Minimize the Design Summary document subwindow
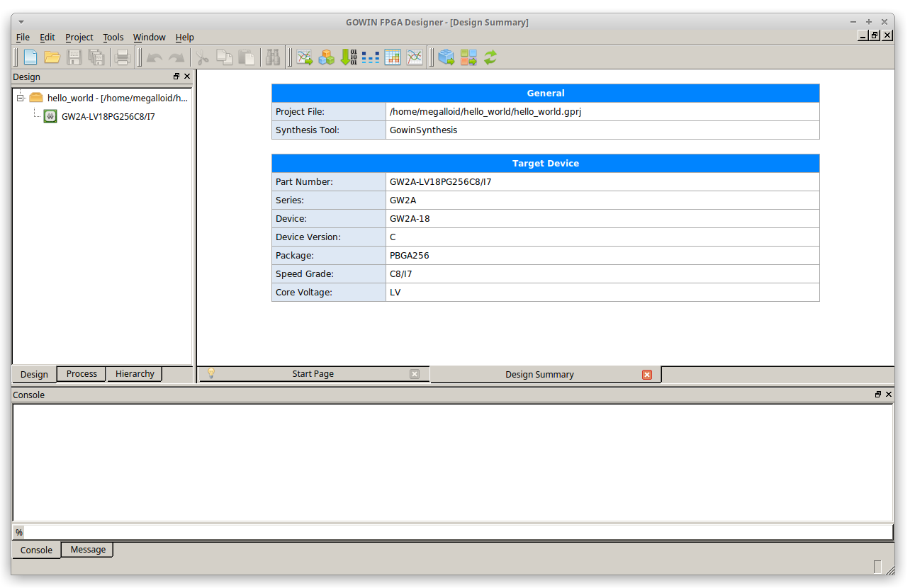Screen dimensions: 910x588 click(863, 35)
